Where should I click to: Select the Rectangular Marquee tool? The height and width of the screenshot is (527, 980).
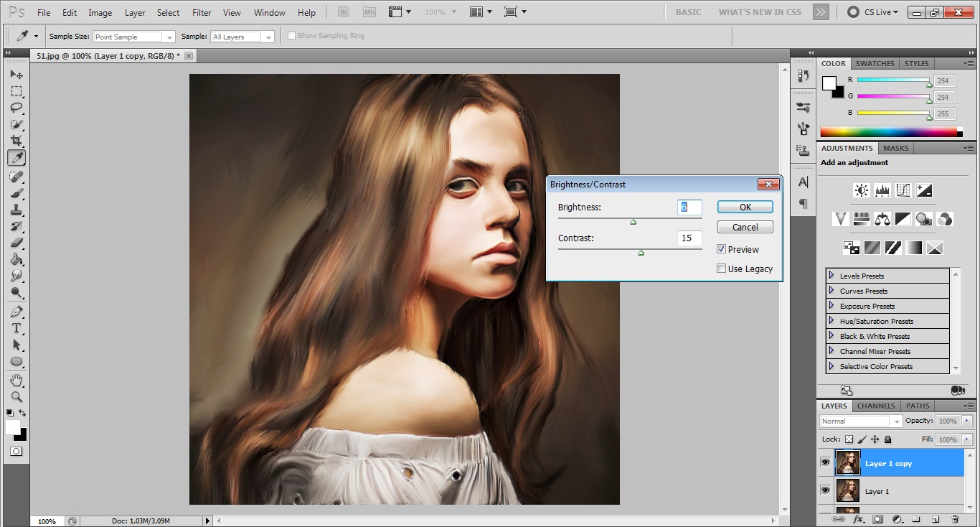tap(16, 91)
